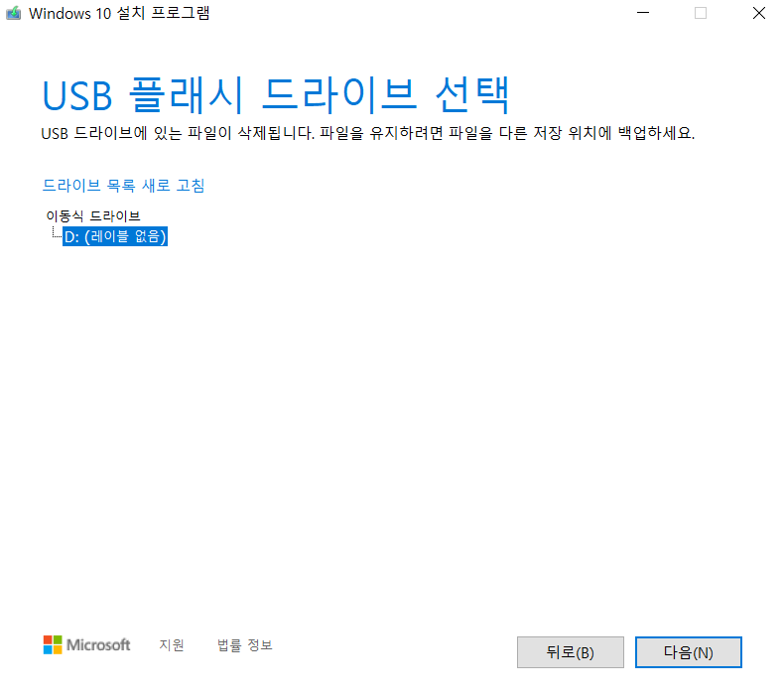
Task: Click the USB 플래시 드라이브 선택 heading
Action: click(x=276, y=95)
